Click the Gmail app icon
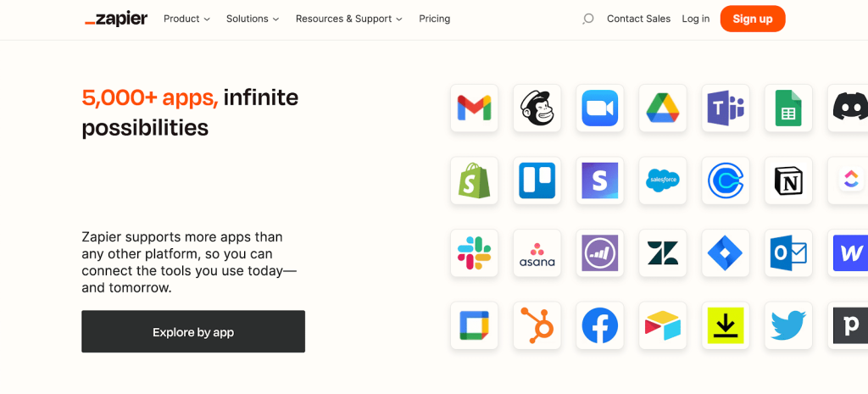This screenshot has height=394, width=868. tap(474, 108)
